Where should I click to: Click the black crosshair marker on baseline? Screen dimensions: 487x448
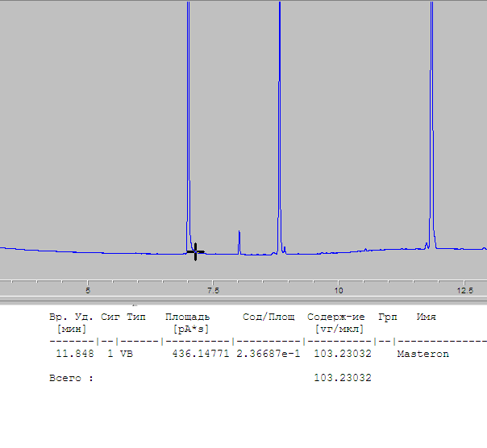[x=195, y=252]
